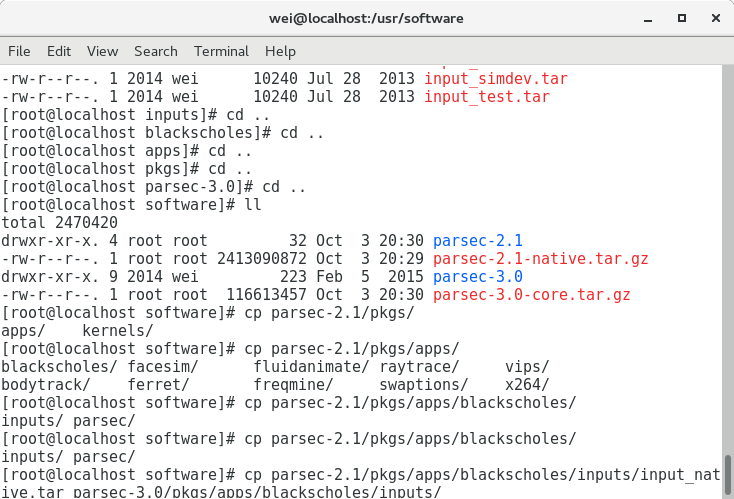Click the '[root@localhost inputs]#' prompt

point(109,115)
